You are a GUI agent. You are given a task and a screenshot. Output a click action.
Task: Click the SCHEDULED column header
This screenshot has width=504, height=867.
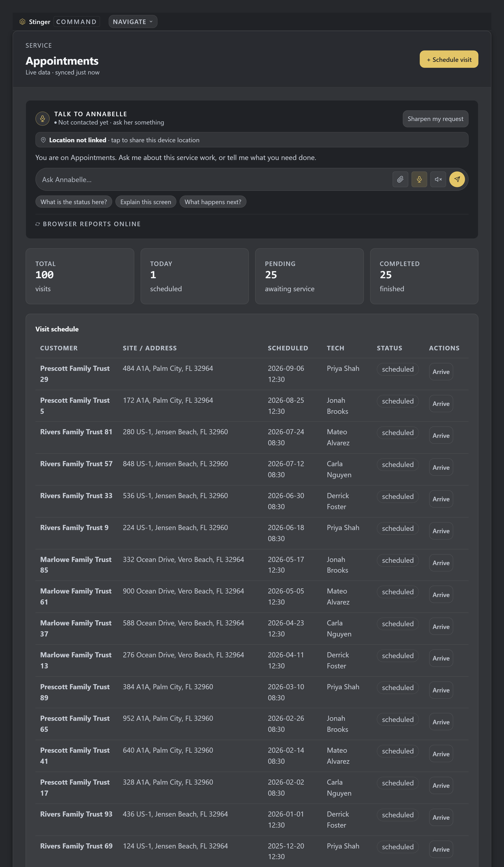click(288, 348)
